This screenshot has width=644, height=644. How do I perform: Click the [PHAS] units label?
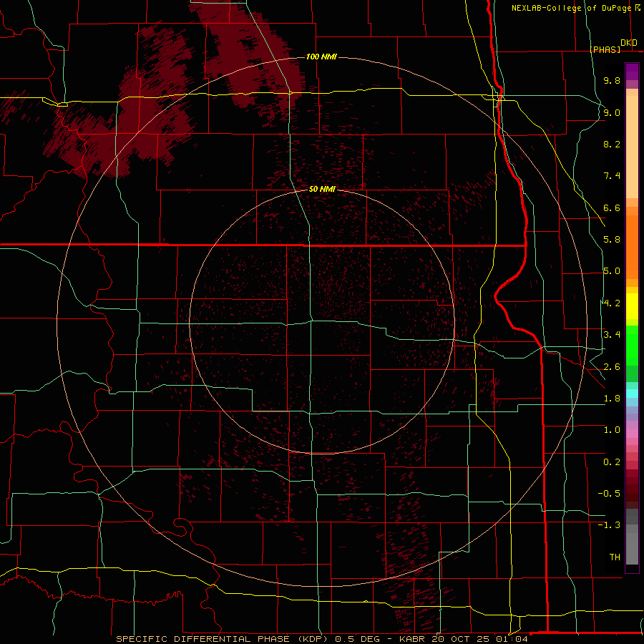coord(605,49)
